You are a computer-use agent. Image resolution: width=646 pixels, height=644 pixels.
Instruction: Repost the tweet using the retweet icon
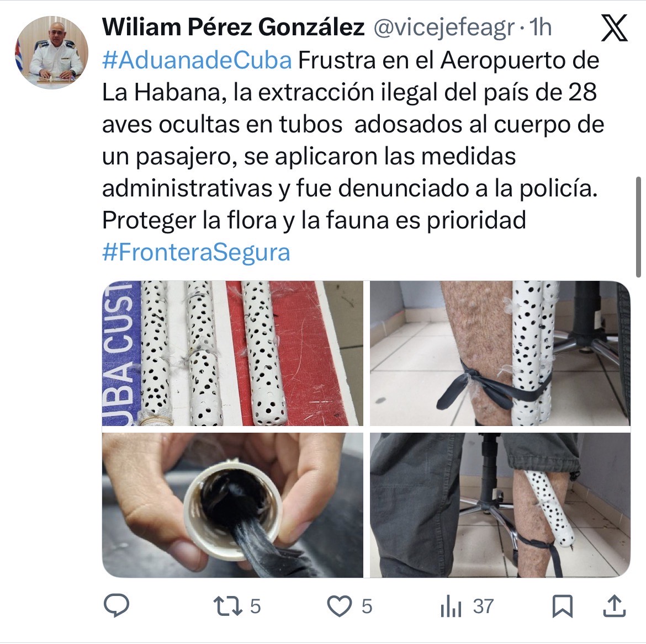227,606
